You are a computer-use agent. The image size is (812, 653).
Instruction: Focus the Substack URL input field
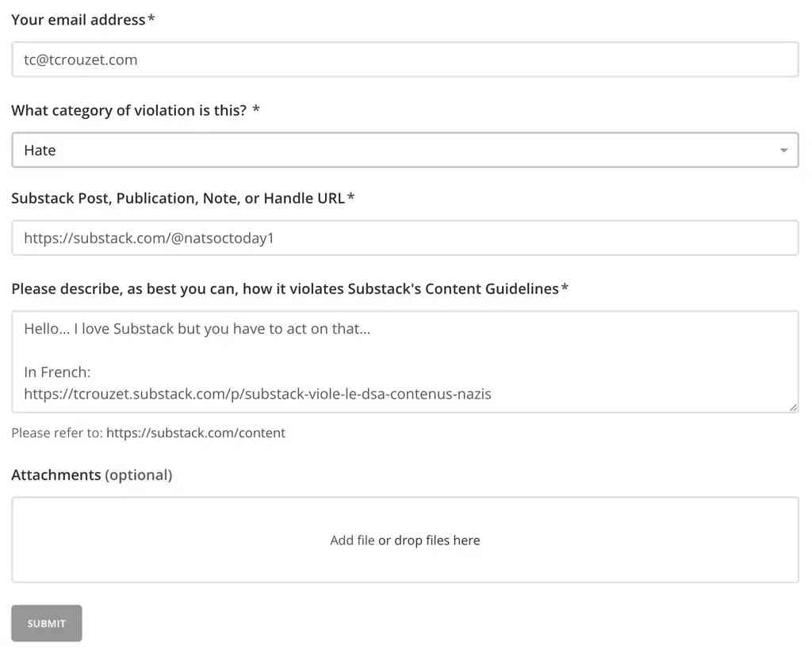point(404,238)
